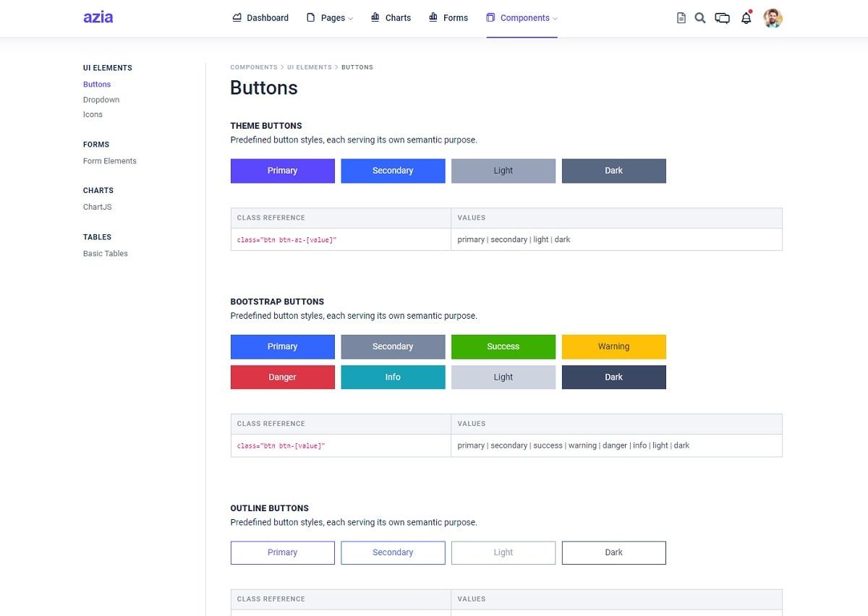Click the blue Primary theme button

coord(282,171)
